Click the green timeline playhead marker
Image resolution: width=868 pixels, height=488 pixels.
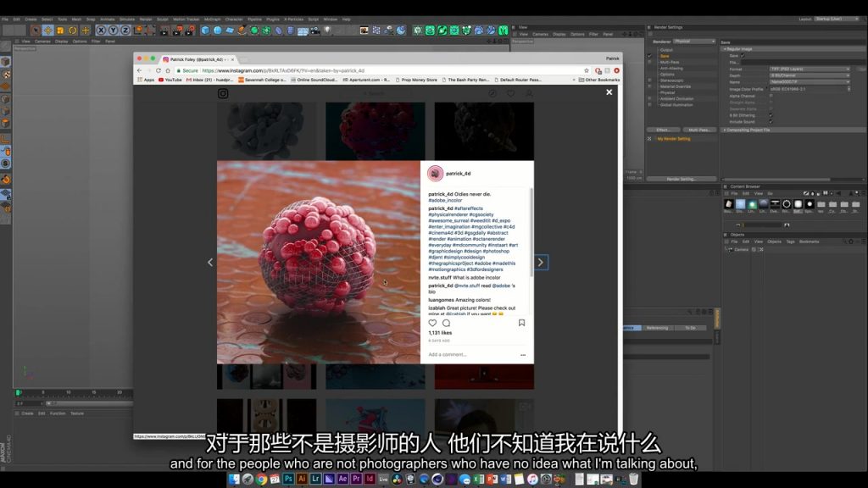click(x=18, y=392)
